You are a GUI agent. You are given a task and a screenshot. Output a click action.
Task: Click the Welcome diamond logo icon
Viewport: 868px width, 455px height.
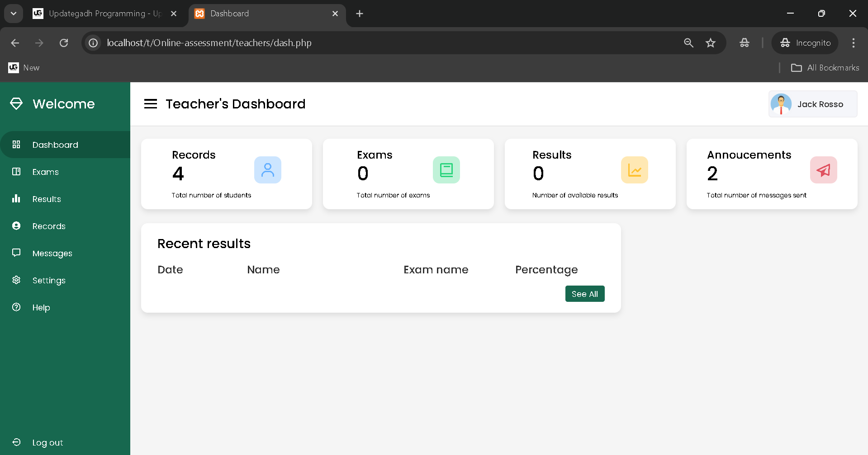[16, 104]
